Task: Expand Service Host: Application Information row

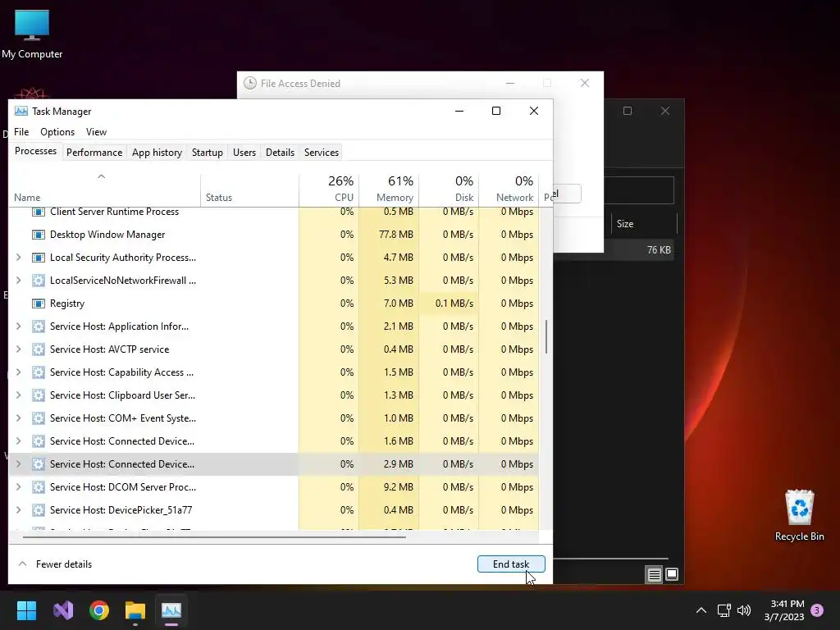Action: 18,326
